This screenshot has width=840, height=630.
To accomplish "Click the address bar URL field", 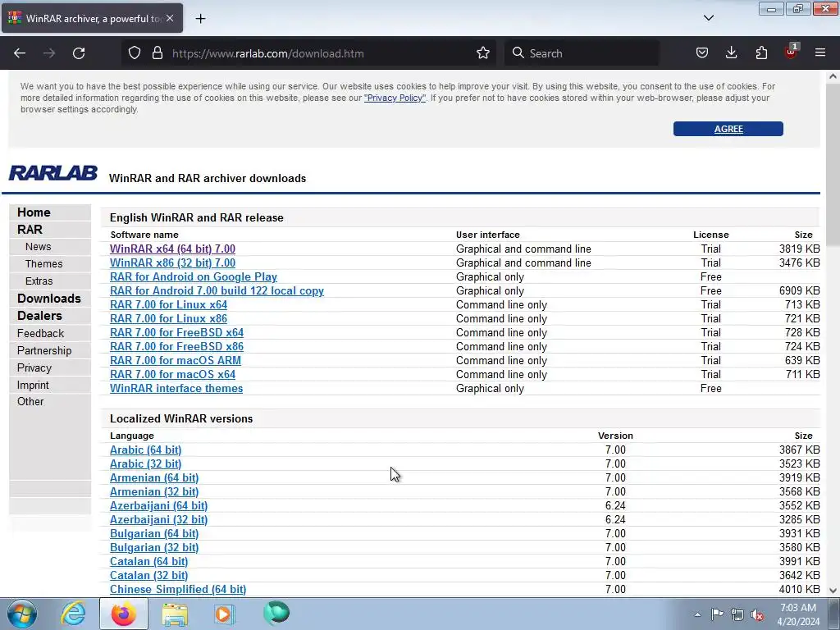I will coord(311,53).
